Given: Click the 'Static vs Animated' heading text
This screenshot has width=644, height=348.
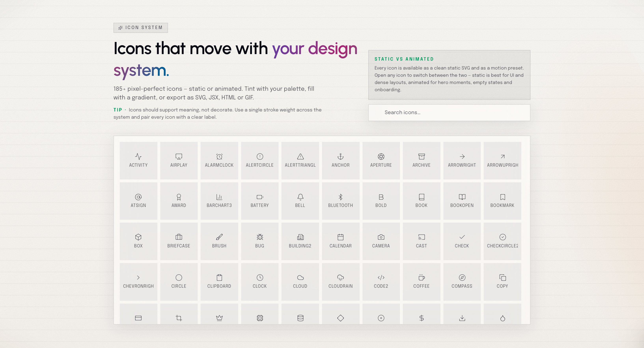Looking at the screenshot, I should (404, 59).
